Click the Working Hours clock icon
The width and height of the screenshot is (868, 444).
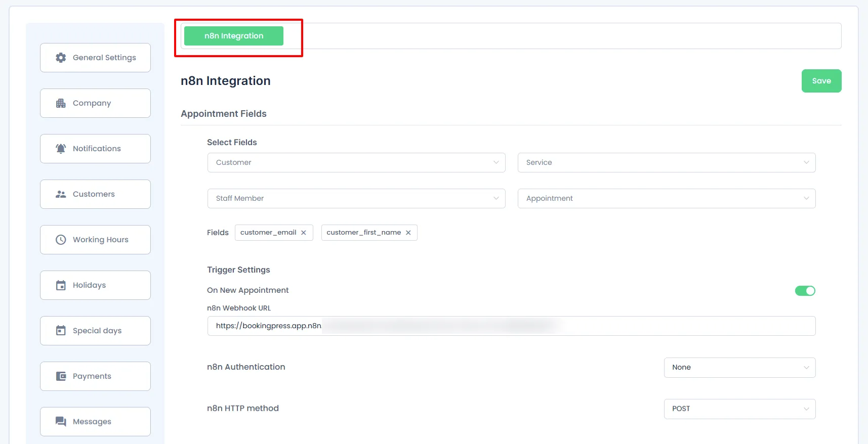click(61, 240)
